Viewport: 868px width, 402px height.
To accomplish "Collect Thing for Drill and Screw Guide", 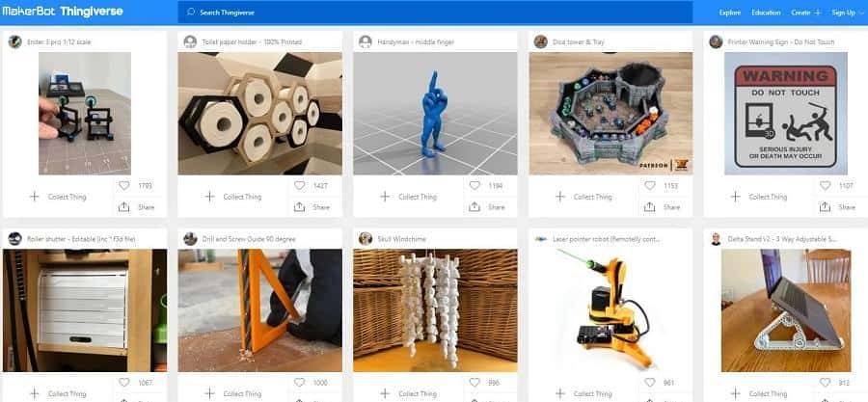I will pos(233,393).
